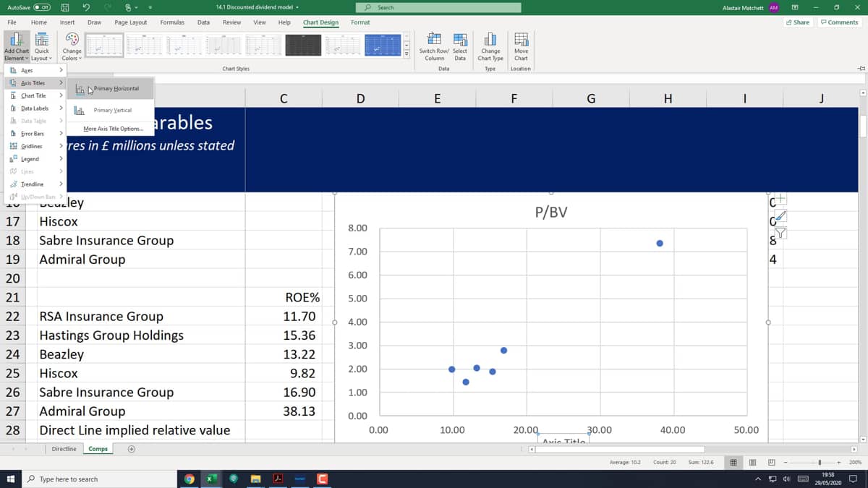Open the Data ribbon tab

click(203, 22)
